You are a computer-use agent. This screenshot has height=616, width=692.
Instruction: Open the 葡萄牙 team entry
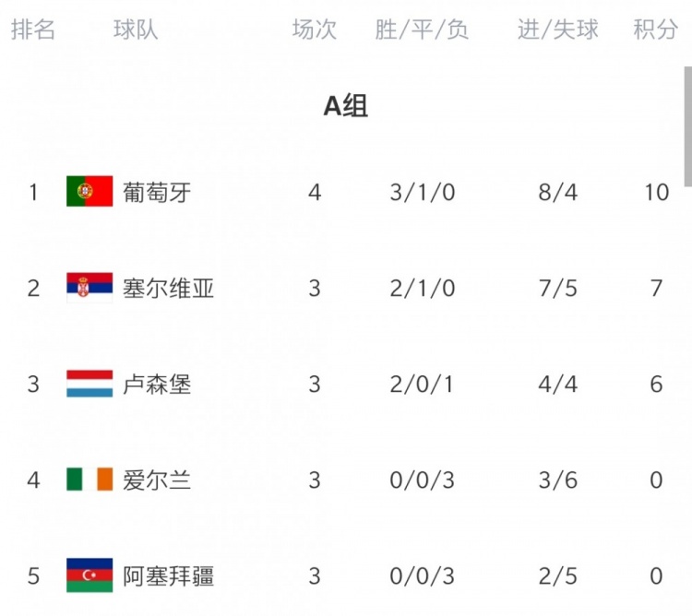click(x=157, y=192)
